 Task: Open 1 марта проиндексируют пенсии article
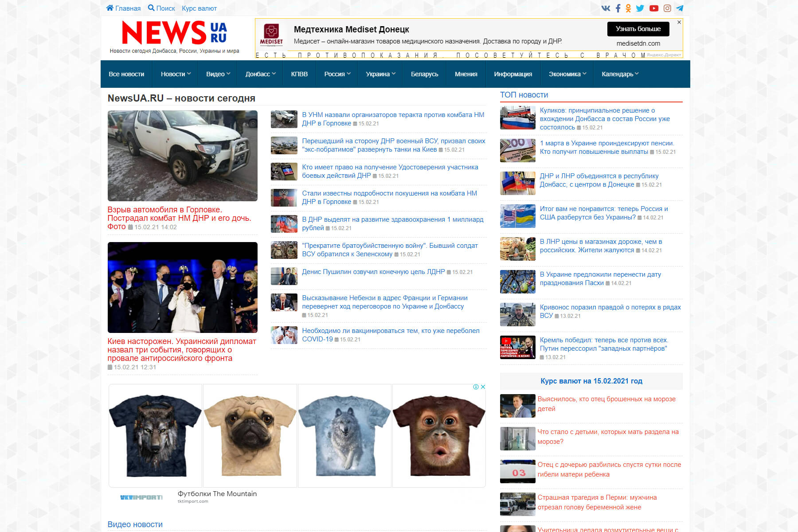pyautogui.click(x=607, y=147)
